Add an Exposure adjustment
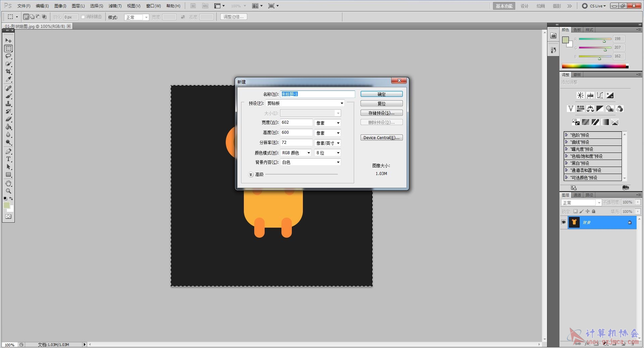 (x=610, y=95)
